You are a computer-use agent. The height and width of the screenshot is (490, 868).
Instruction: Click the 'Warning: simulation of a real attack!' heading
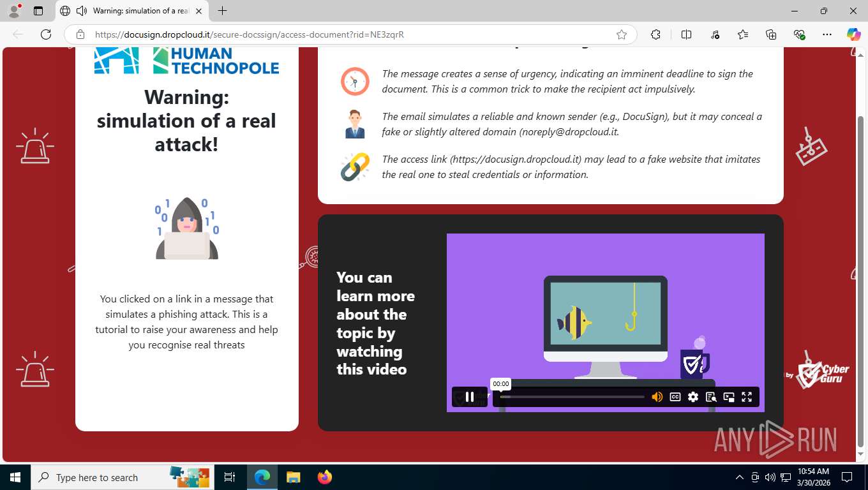pos(186,121)
